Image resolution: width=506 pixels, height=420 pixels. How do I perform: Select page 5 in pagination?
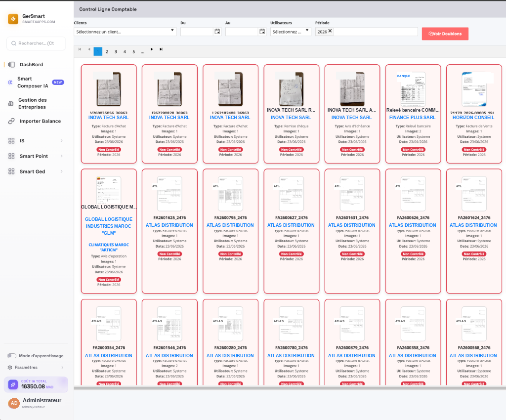tap(134, 51)
